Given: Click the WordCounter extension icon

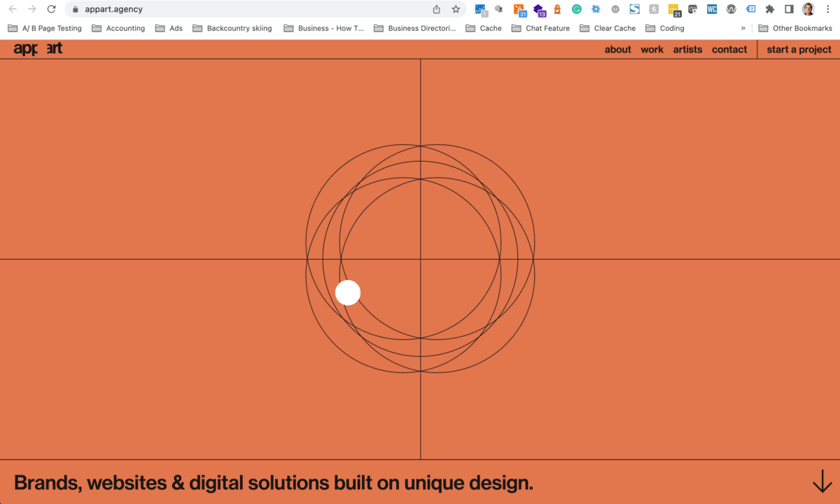Looking at the screenshot, I should tap(711, 9).
